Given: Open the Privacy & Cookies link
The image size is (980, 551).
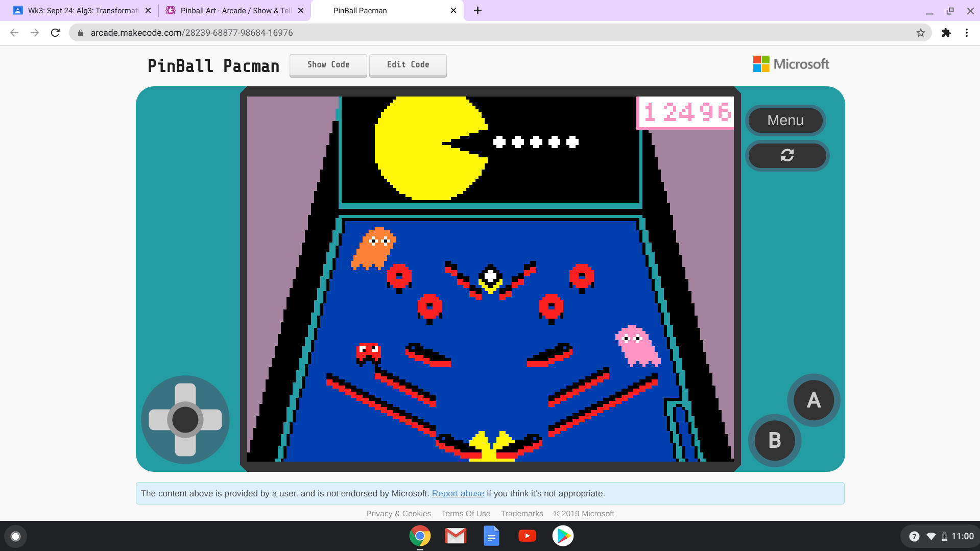Looking at the screenshot, I should pyautogui.click(x=398, y=514).
